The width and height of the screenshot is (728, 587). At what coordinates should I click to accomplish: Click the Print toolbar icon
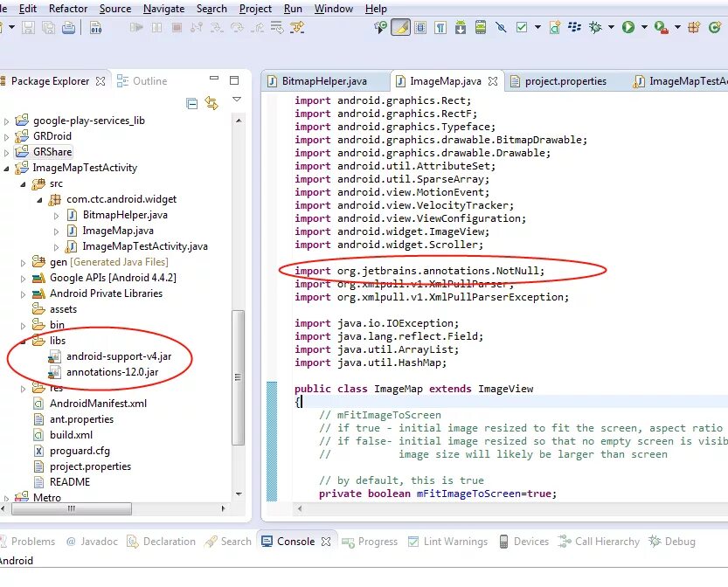(x=69, y=28)
